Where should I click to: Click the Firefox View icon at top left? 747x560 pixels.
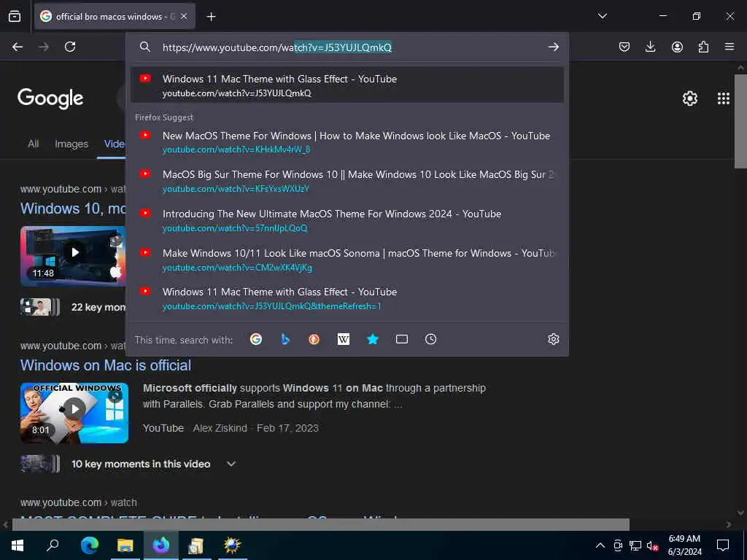[x=15, y=16]
